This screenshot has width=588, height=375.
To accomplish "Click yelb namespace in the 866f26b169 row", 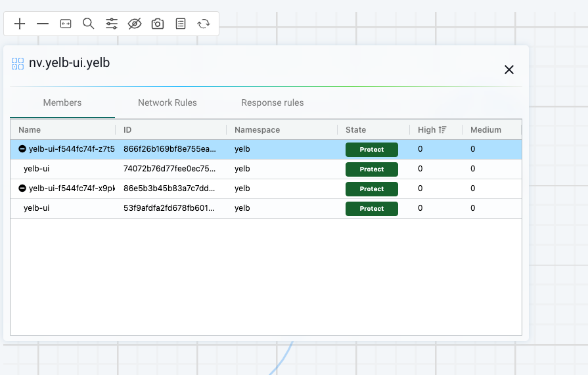I will tap(242, 149).
